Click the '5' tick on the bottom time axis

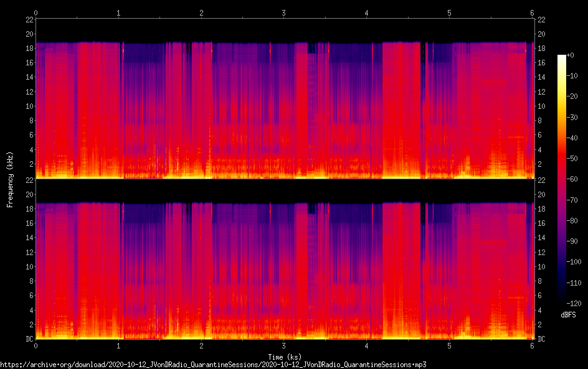click(x=449, y=346)
